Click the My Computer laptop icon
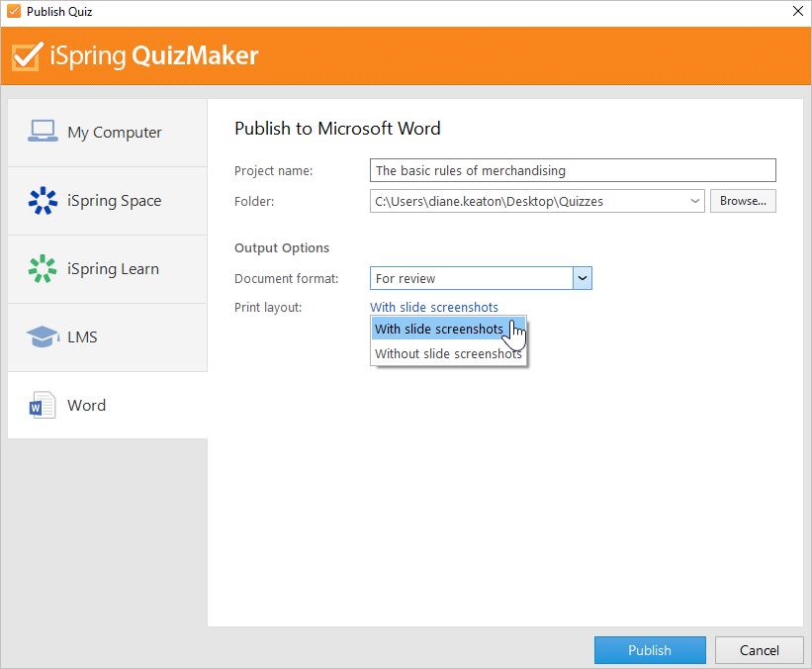Image resolution: width=812 pixels, height=669 pixels. (43, 132)
